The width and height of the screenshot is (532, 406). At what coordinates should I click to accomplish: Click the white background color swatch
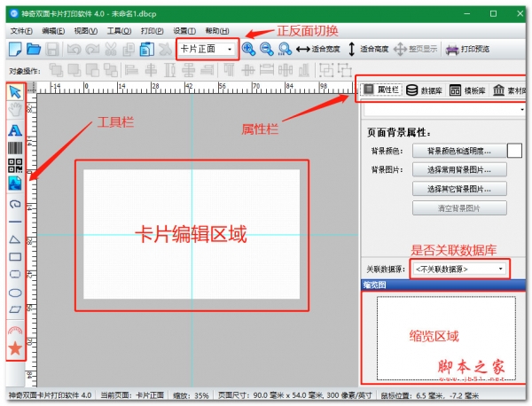(x=514, y=152)
